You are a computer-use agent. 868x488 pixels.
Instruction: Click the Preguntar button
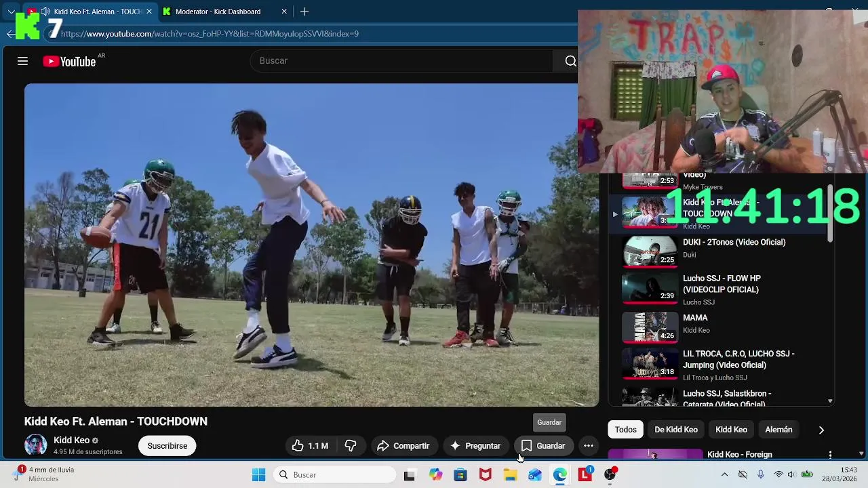475,446
